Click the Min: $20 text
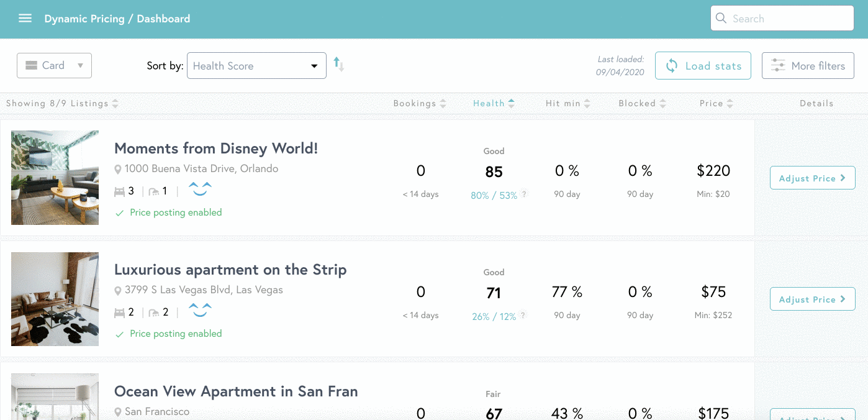 coord(713,194)
